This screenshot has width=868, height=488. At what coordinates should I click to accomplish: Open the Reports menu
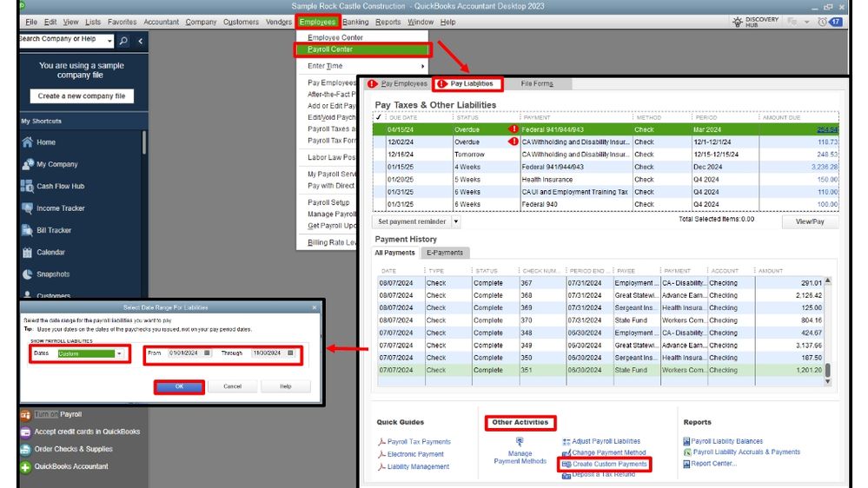tap(388, 22)
